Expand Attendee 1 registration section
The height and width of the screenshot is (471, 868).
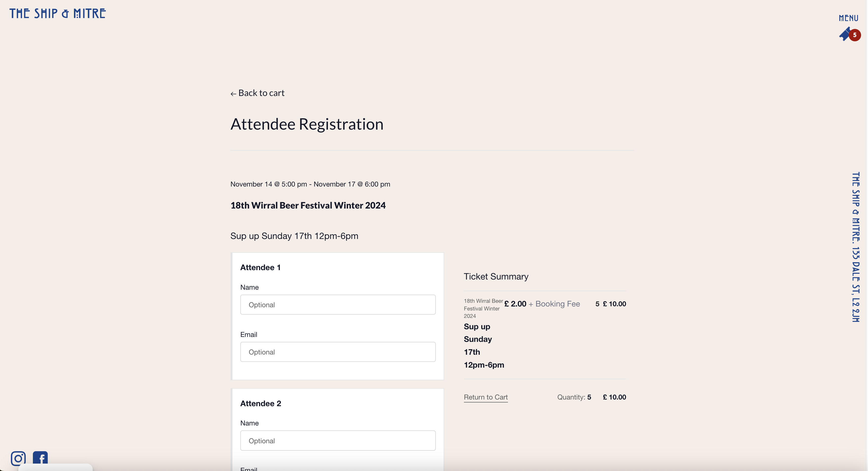point(260,267)
